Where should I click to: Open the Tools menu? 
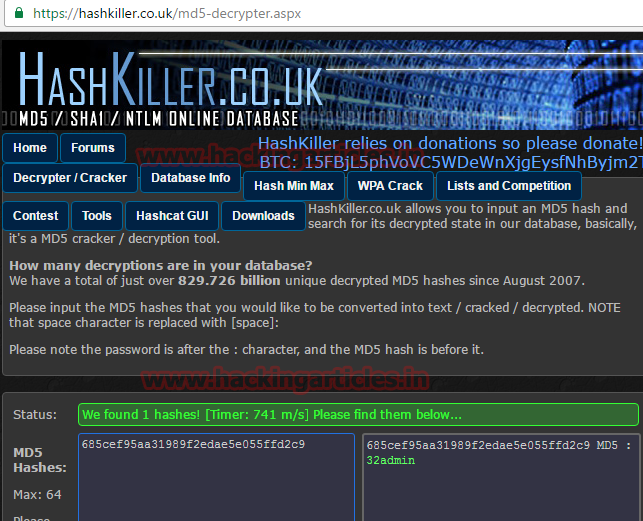pos(97,216)
